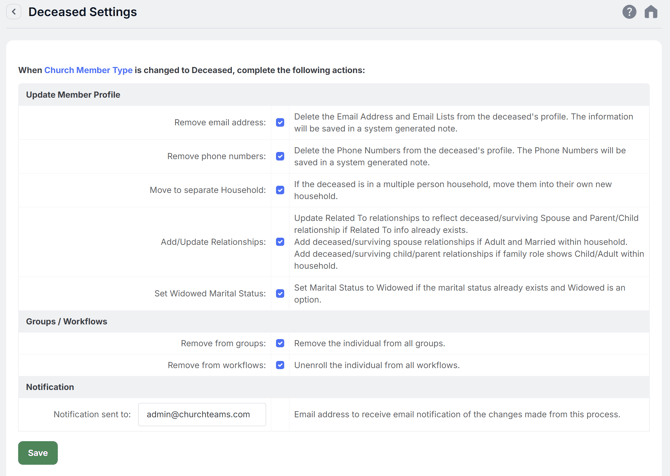This screenshot has width=670, height=476.
Task: Uncheck Set Widowed Marital Status
Action: tap(280, 294)
